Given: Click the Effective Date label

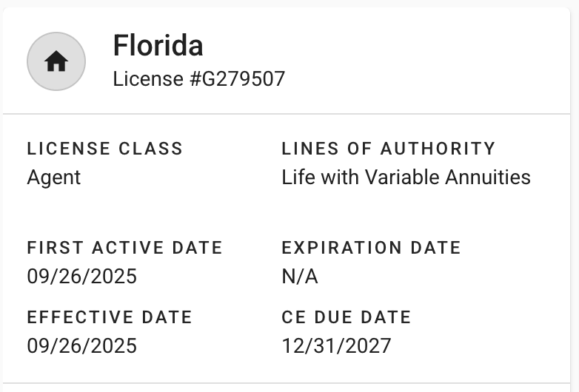Looking at the screenshot, I should [110, 317].
